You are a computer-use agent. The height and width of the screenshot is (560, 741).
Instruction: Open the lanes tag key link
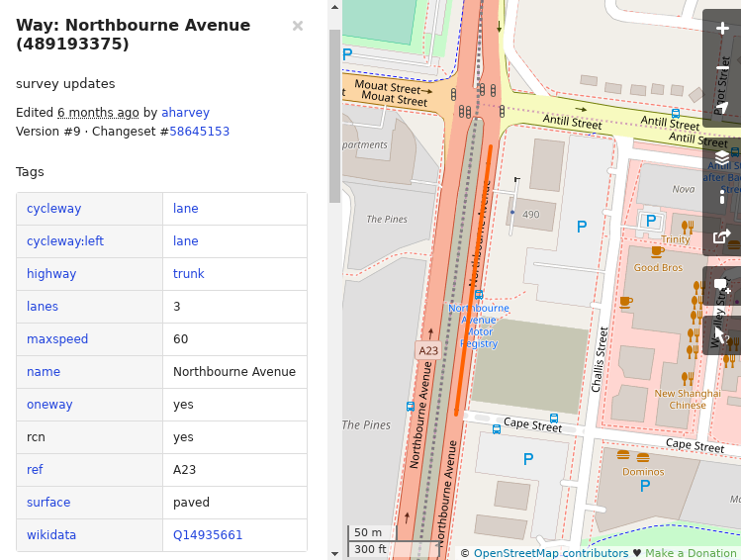[43, 307]
